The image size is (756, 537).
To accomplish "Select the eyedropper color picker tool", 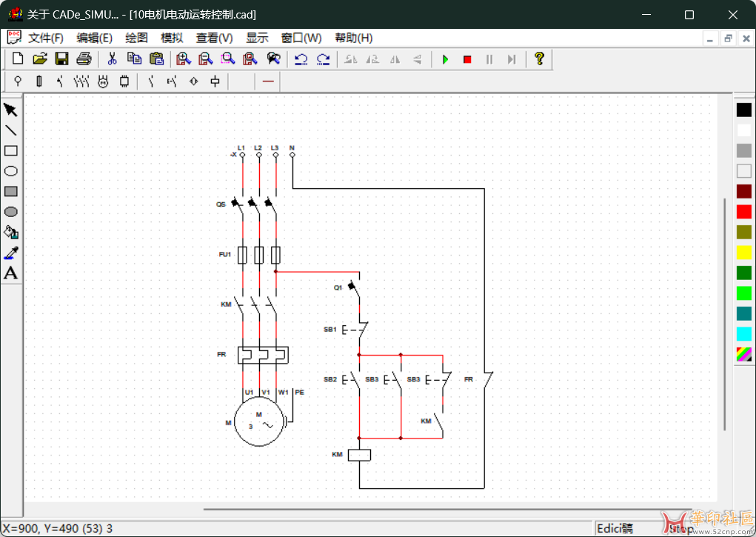I will point(11,253).
